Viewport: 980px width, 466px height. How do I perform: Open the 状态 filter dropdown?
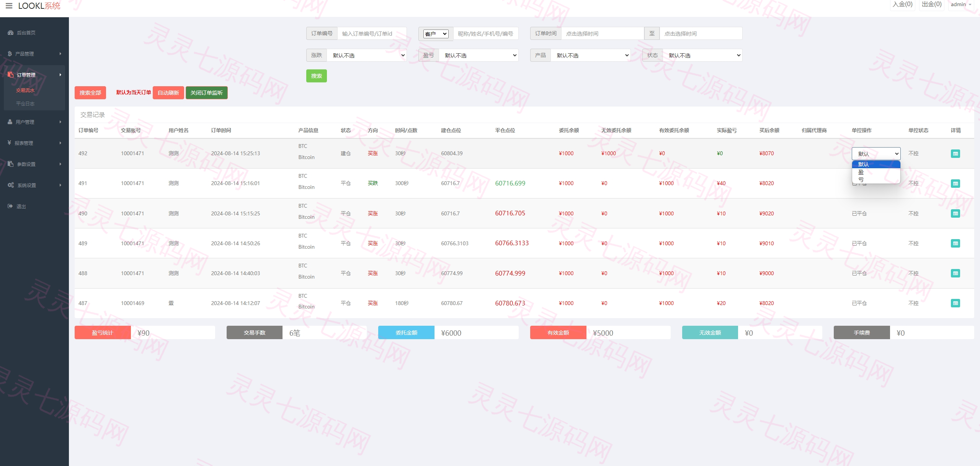702,56
